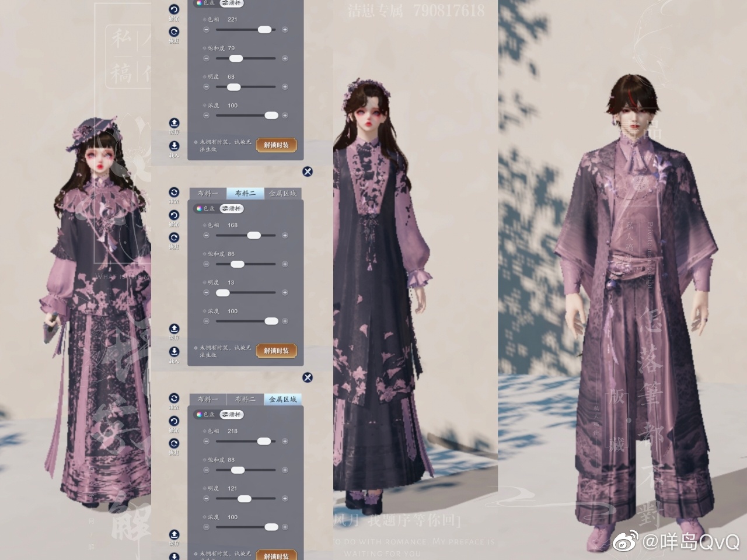The image size is (747, 560).
Task: Increase brightness 121 with plus button
Action: [x=285, y=499]
